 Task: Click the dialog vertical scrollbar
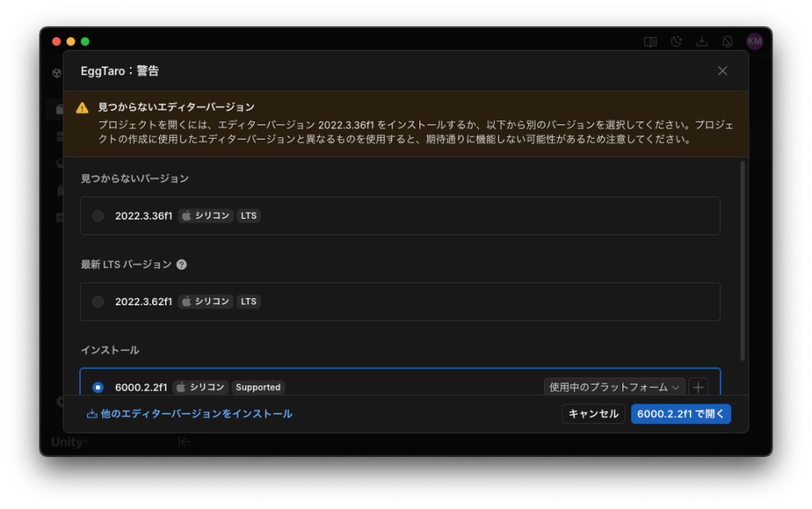tap(742, 261)
